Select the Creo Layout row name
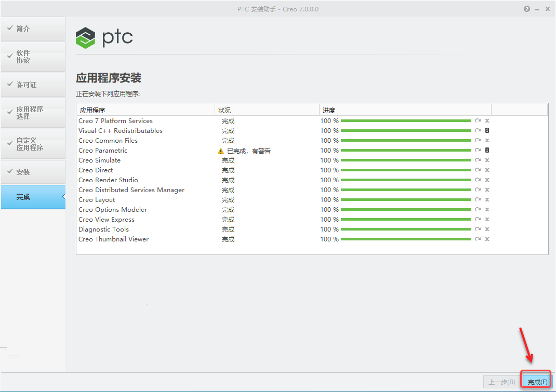556x392 pixels. 97,200
